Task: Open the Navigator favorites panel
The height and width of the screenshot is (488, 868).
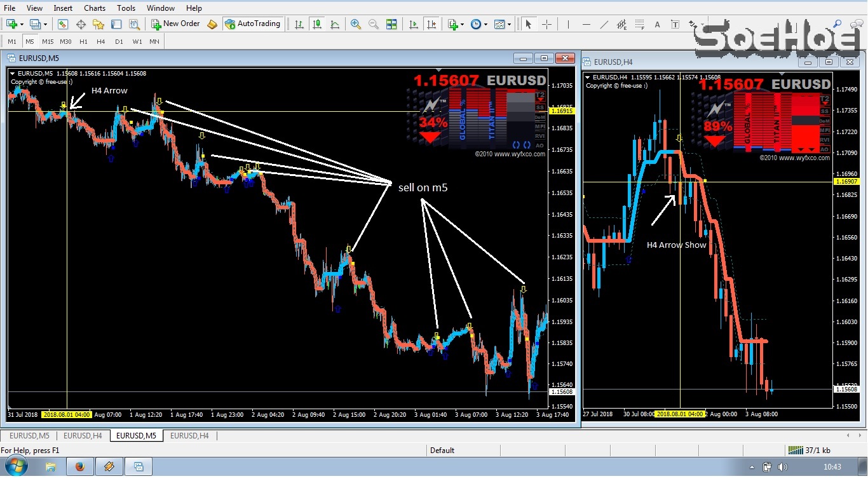Action: point(98,24)
